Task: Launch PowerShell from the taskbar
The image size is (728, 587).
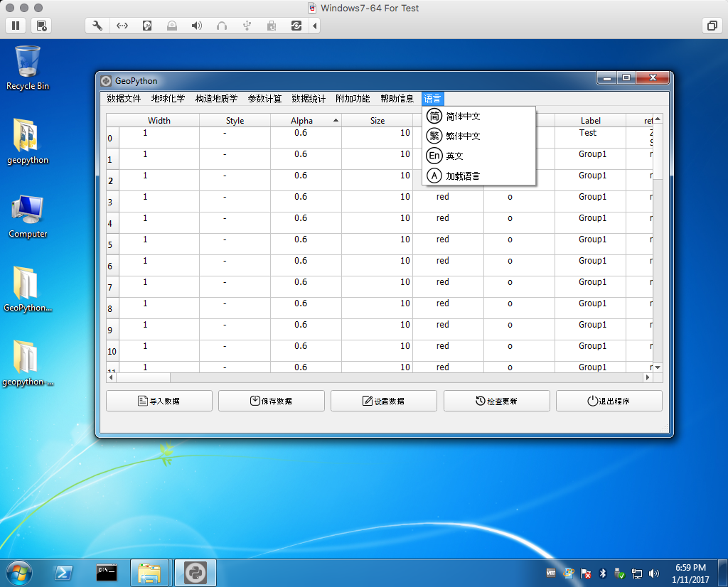Action: pyautogui.click(x=63, y=573)
